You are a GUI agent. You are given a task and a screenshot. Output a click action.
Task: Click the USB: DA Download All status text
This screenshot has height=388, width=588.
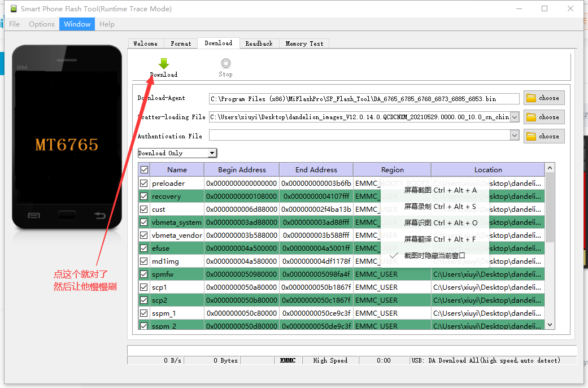pos(486,360)
